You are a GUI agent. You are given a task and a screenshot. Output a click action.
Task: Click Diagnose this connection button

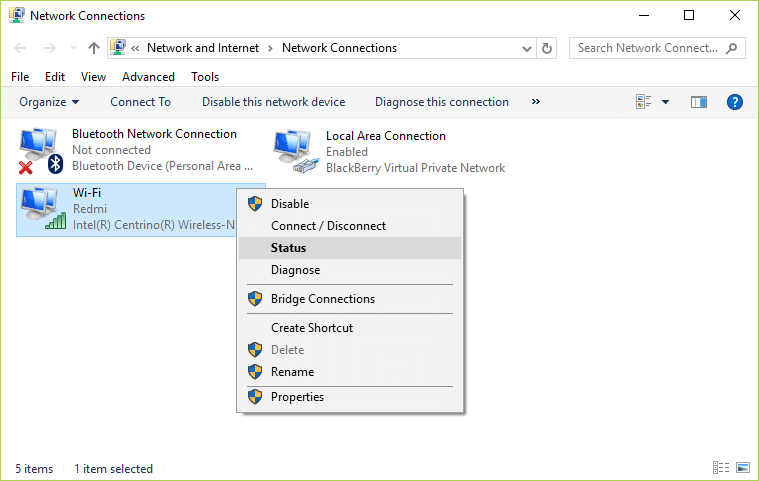pyautogui.click(x=441, y=102)
